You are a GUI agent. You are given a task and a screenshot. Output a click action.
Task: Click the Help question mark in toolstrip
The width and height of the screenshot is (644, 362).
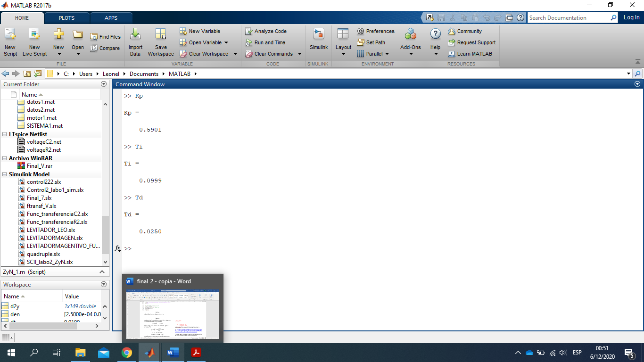pos(436,34)
